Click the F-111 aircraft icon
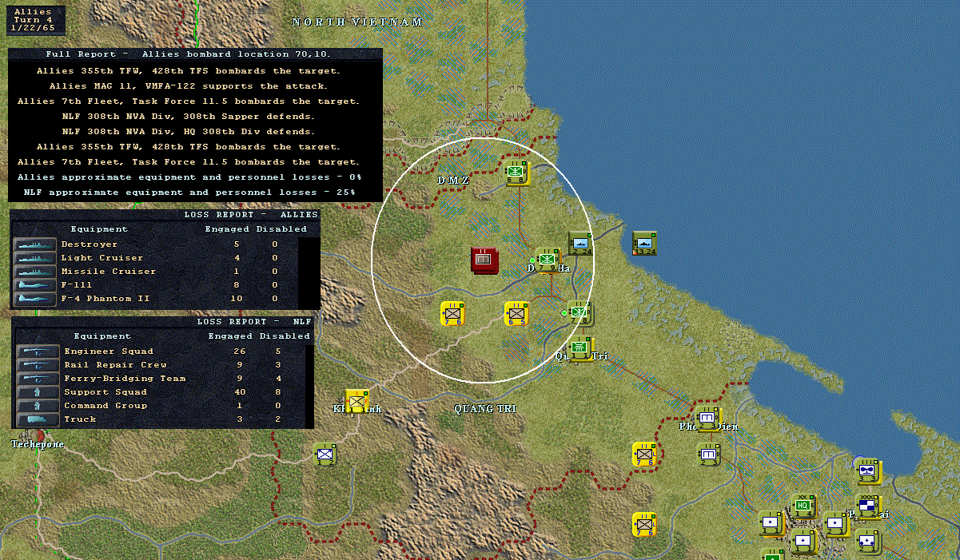 tap(35, 285)
